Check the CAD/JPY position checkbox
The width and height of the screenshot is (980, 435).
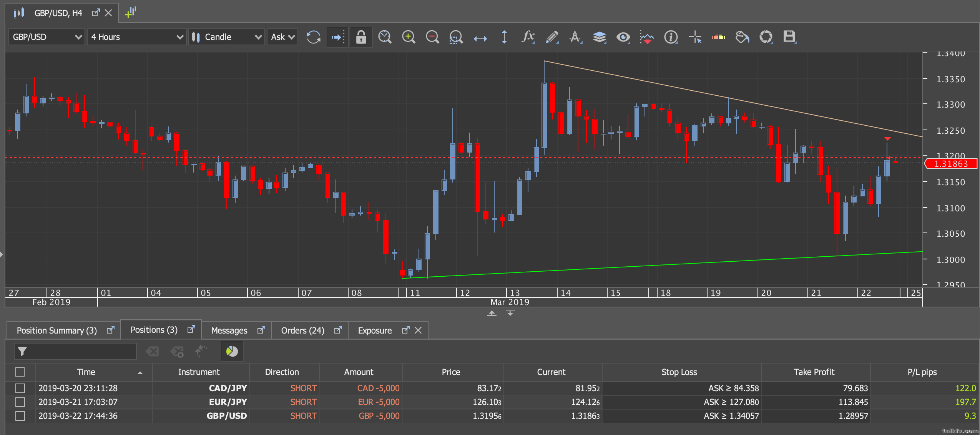[20, 388]
